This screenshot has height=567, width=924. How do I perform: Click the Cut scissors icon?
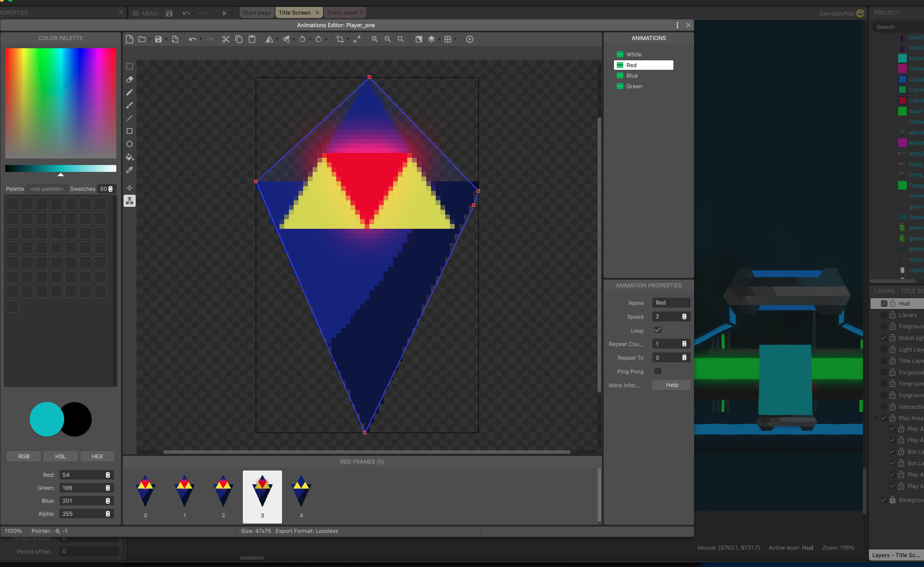pos(226,39)
